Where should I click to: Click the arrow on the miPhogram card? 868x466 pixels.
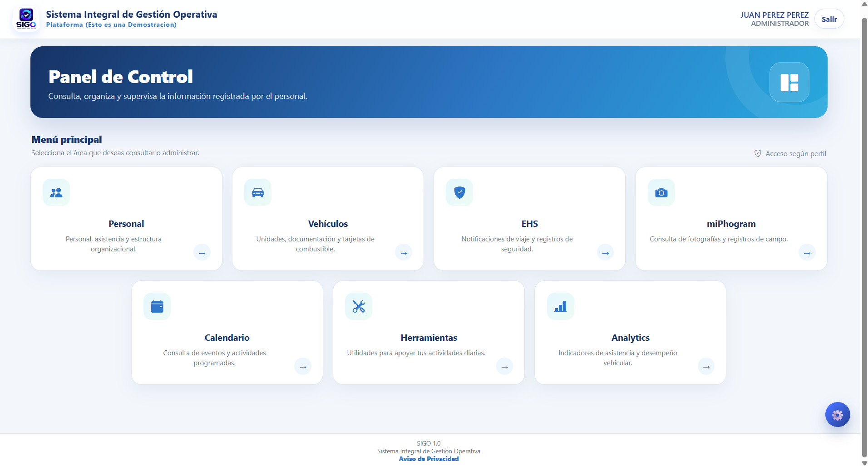coord(807,252)
